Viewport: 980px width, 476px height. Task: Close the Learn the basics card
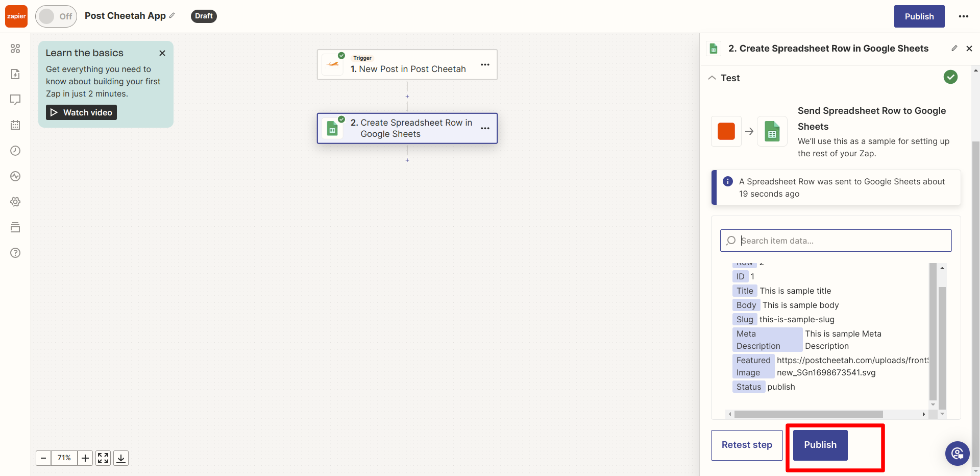pyautogui.click(x=162, y=53)
